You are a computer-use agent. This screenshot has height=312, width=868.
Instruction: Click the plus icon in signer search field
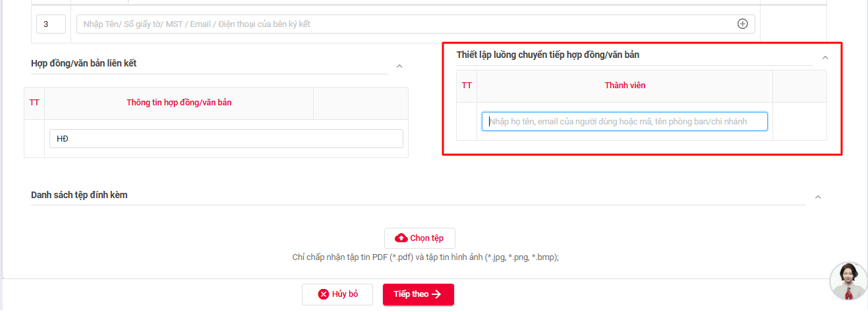[x=742, y=24]
